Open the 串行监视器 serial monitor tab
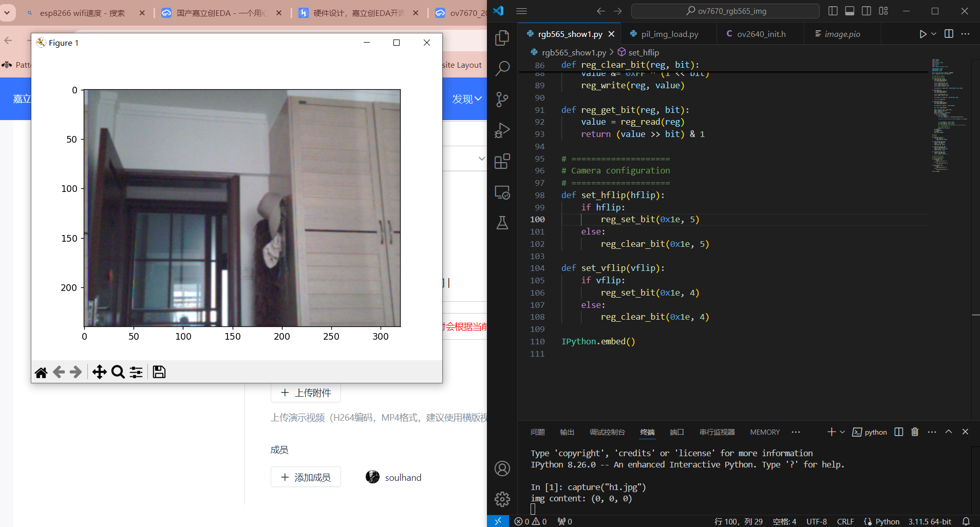 (x=717, y=432)
